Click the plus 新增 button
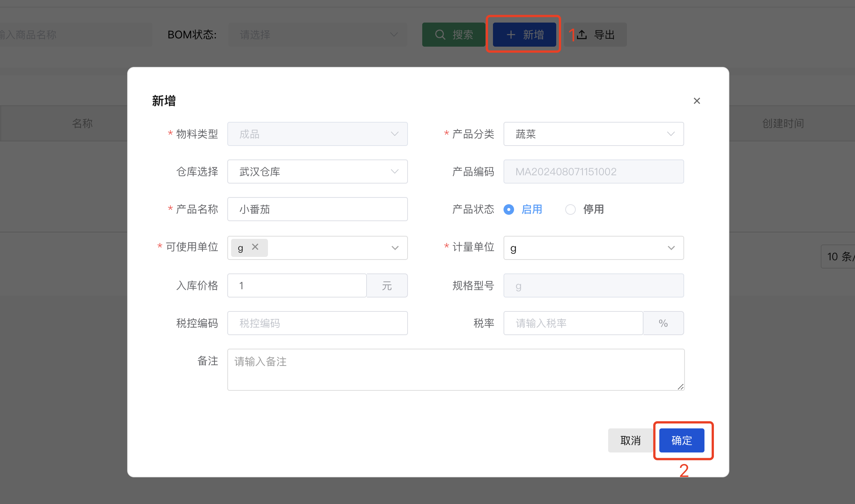Viewport: 855px width, 504px height. pyautogui.click(x=525, y=35)
